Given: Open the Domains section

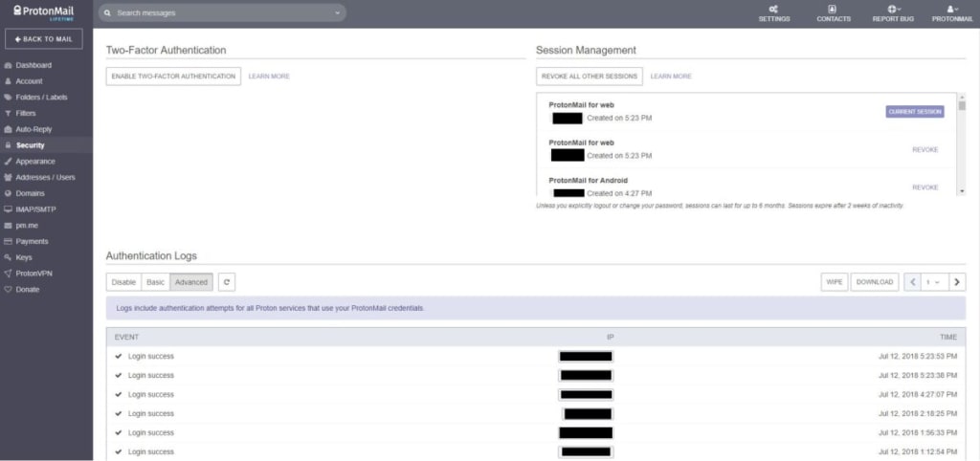Looking at the screenshot, I should pos(30,193).
